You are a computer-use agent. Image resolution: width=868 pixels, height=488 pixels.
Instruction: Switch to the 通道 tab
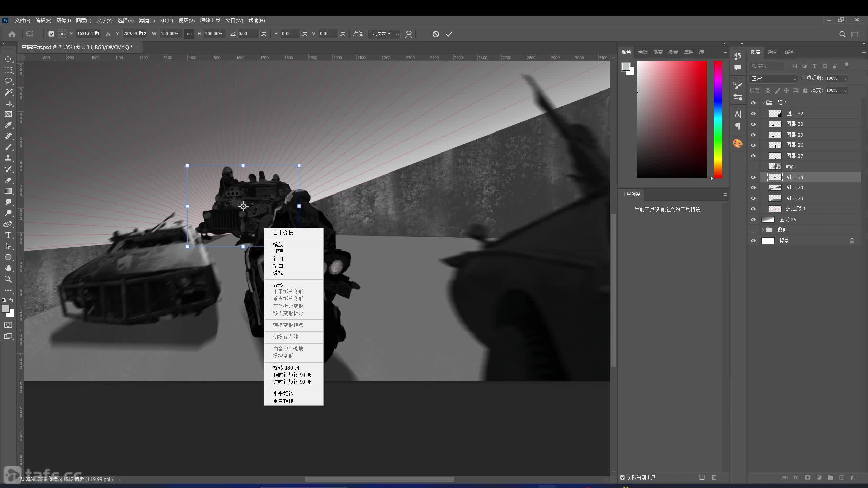(772, 52)
